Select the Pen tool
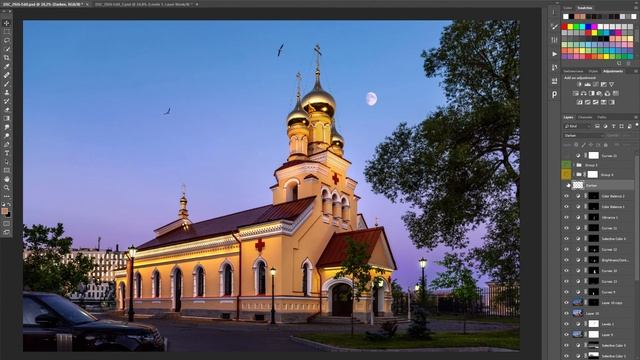 tap(7, 144)
